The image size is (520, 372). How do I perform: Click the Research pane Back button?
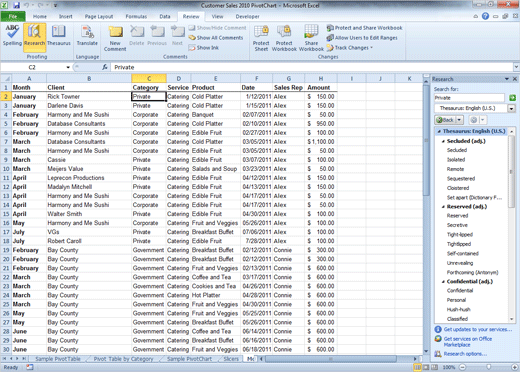click(446, 120)
